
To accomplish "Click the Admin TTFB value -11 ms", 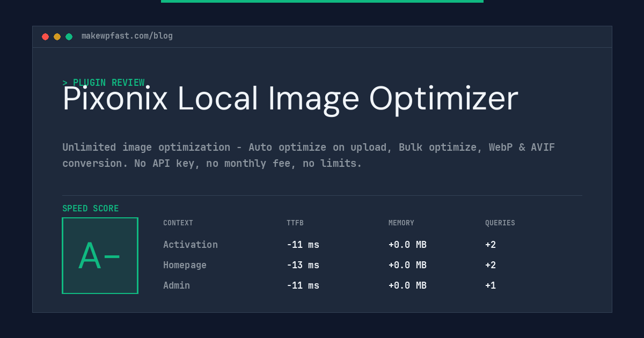I will pyautogui.click(x=303, y=285).
